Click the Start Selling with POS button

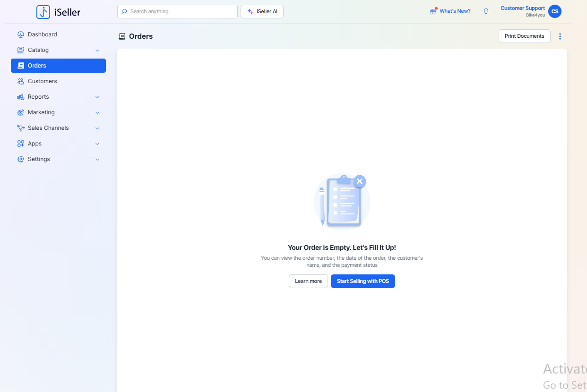point(363,281)
